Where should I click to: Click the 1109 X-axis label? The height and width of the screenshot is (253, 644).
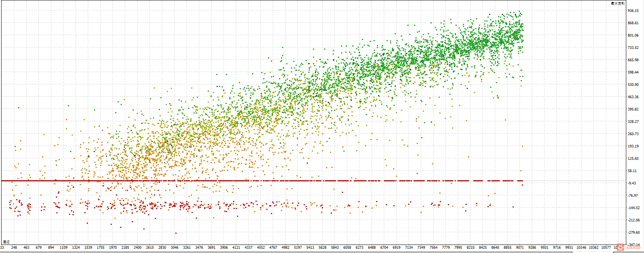64,248
